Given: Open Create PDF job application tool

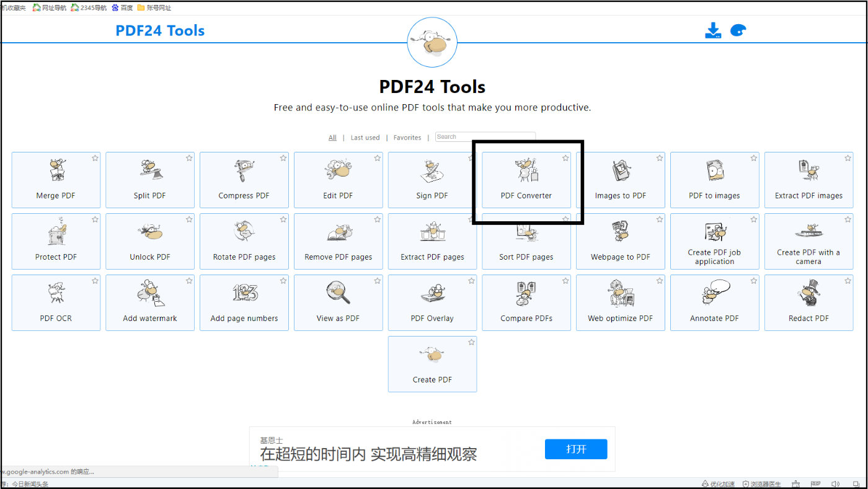Looking at the screenshot, I should (x=715, y=241).
